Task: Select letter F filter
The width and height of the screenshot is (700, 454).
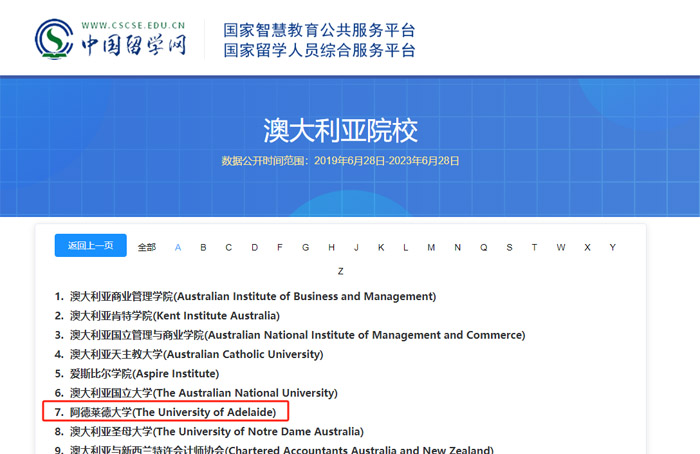Action: [280, 247]
